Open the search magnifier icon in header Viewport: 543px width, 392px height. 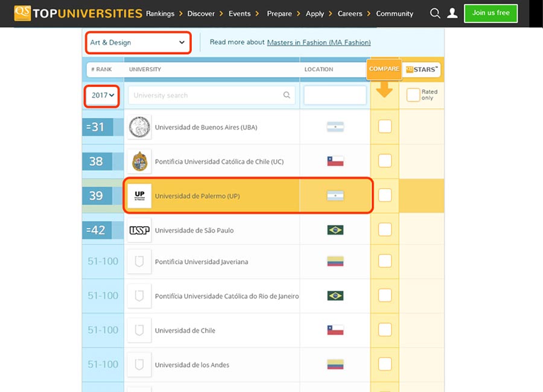(x=435, y=13)
